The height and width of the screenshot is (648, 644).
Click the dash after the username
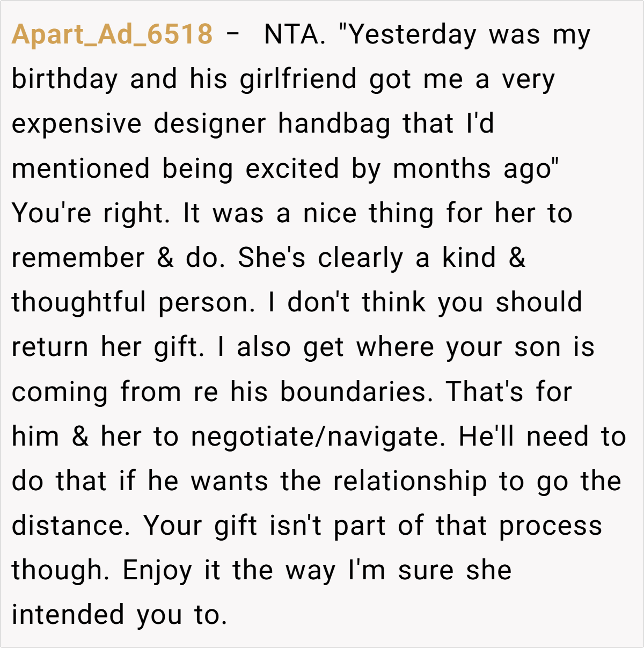pos(233,35)
